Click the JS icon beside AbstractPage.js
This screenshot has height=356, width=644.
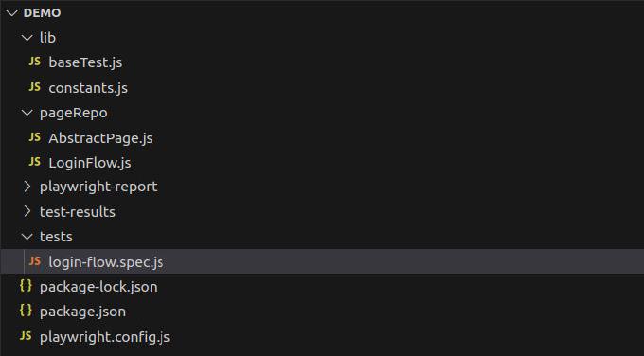click(x=35, y=137)
